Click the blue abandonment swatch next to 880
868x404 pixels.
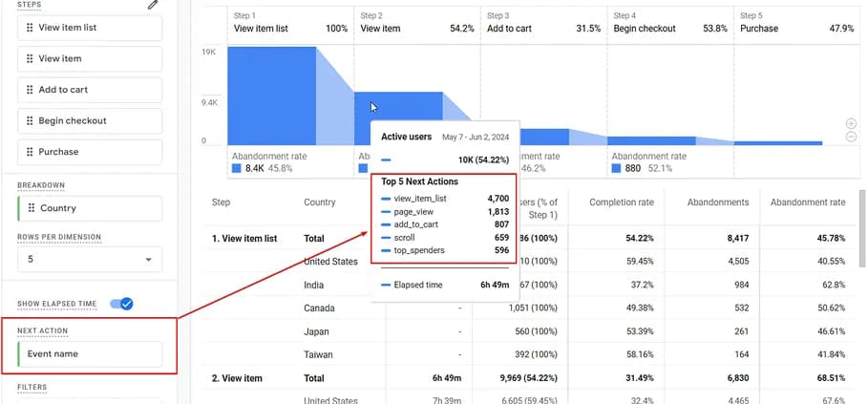616,168
